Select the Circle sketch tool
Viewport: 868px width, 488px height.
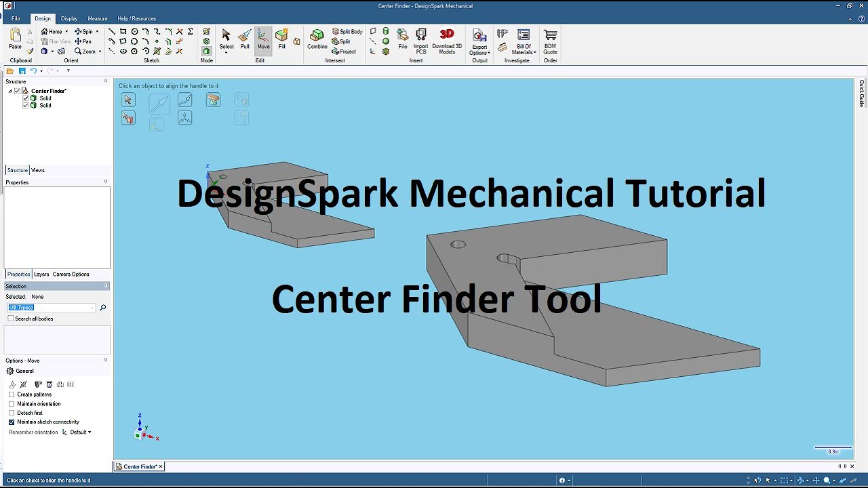click(x=134, y=31)
